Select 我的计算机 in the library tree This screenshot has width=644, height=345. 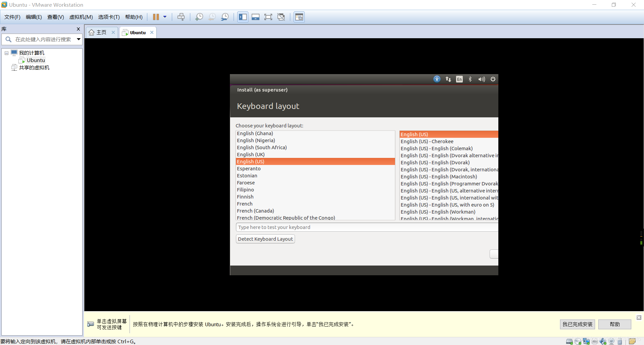(32, 53)
